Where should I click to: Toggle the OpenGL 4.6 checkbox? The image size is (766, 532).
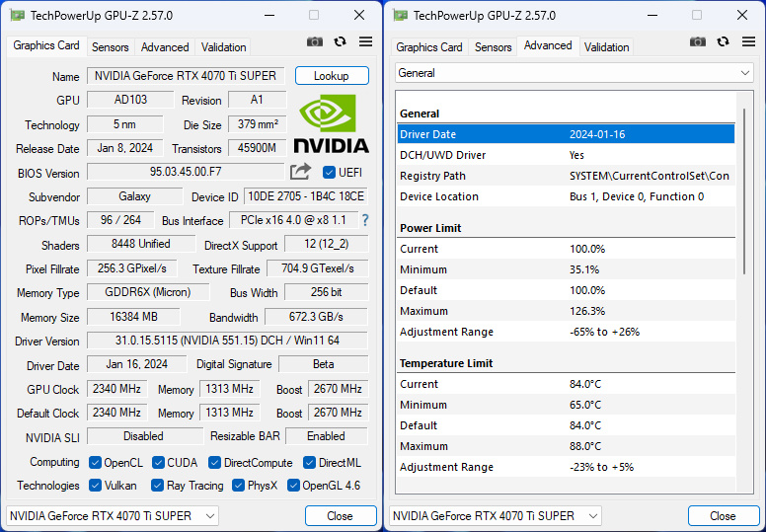coord(293,485)
